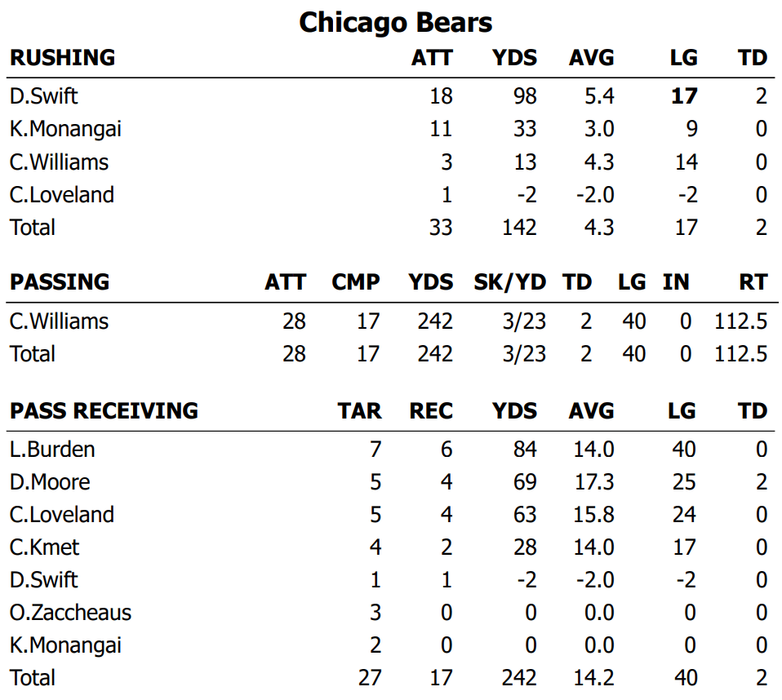Click the bolded 17 long rush value
The width and height of the screenshot is (782, 700).
point(684,96)
